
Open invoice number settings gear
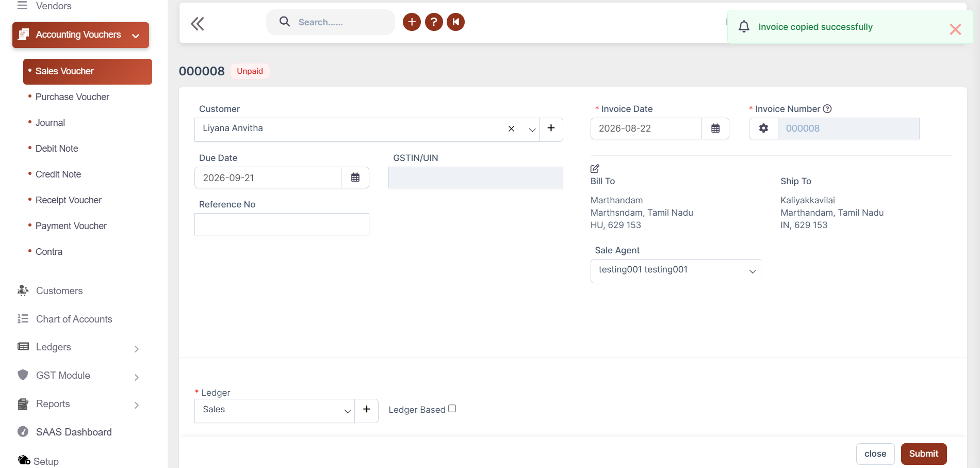[763, 128]
